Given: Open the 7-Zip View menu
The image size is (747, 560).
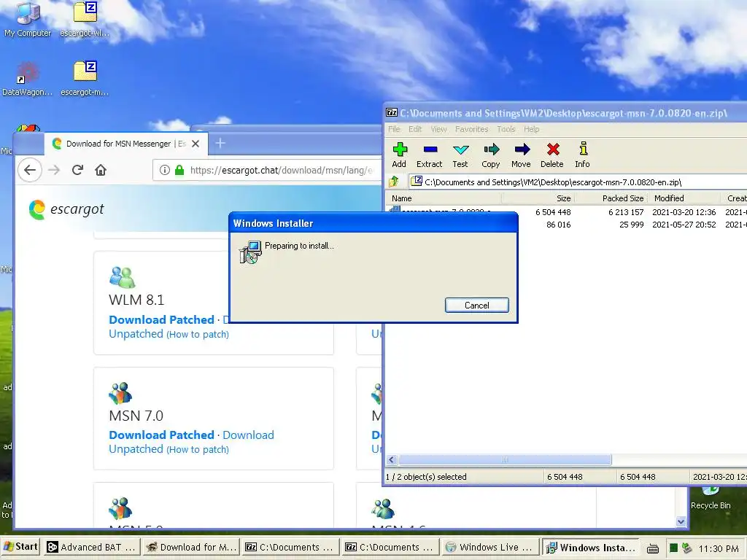Looking at the screenshot, I should 438,129.
